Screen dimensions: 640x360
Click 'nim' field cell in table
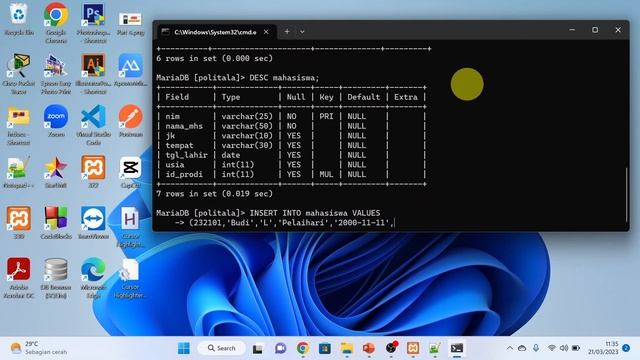point(173,116)
